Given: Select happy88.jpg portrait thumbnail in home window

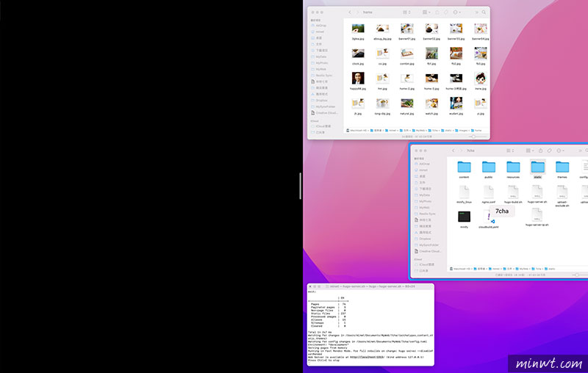Looking at the screenshot, I should coord(358,79).
